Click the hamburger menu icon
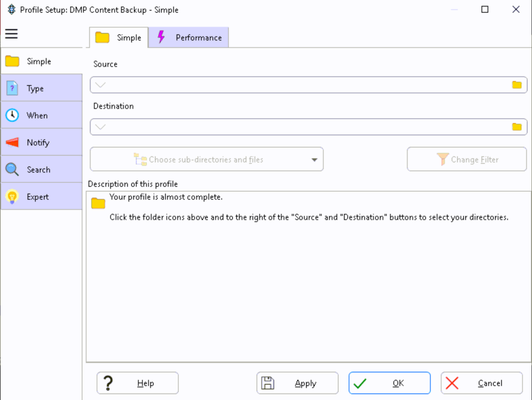Screen dimensions: 532x400 click(x=12, y=34)
